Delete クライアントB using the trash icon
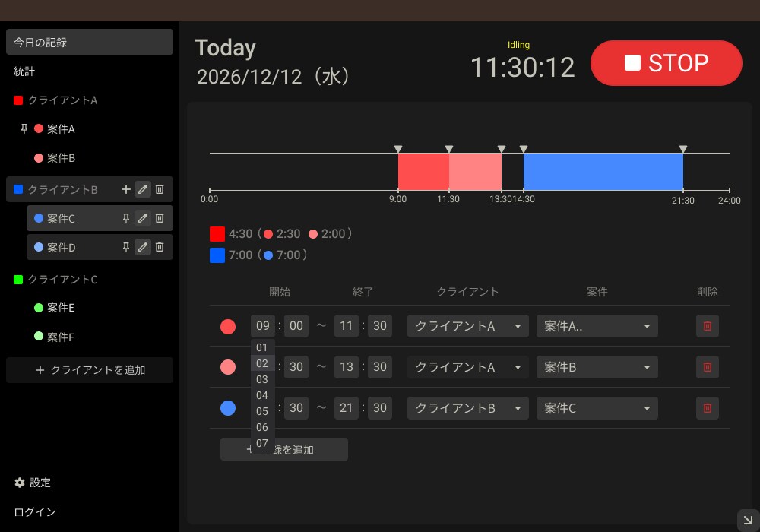The width and height of the screenshot is (760, 532). point(160,189)
